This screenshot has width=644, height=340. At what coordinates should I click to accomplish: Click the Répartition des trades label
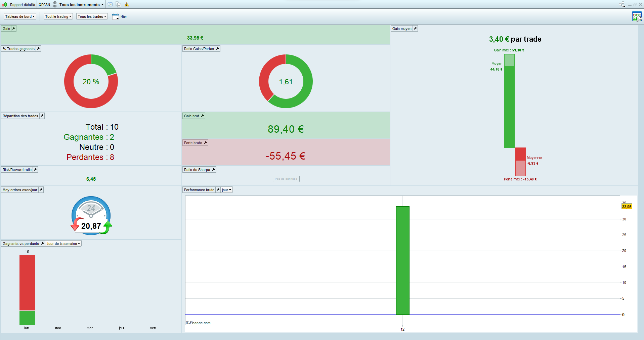tap(20, 116)
